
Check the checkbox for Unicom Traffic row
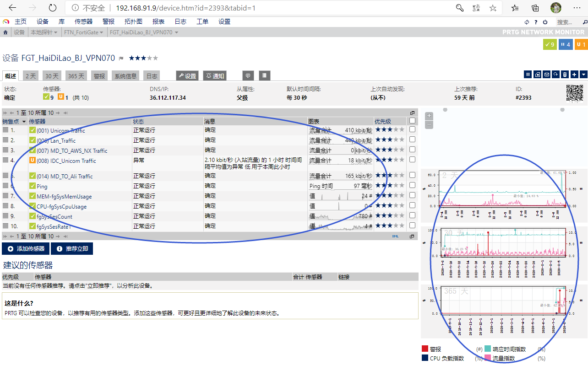coord(412,130)
